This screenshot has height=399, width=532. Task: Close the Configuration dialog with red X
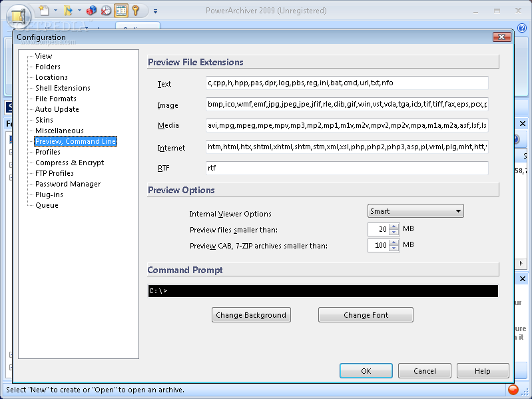point(502,37)
